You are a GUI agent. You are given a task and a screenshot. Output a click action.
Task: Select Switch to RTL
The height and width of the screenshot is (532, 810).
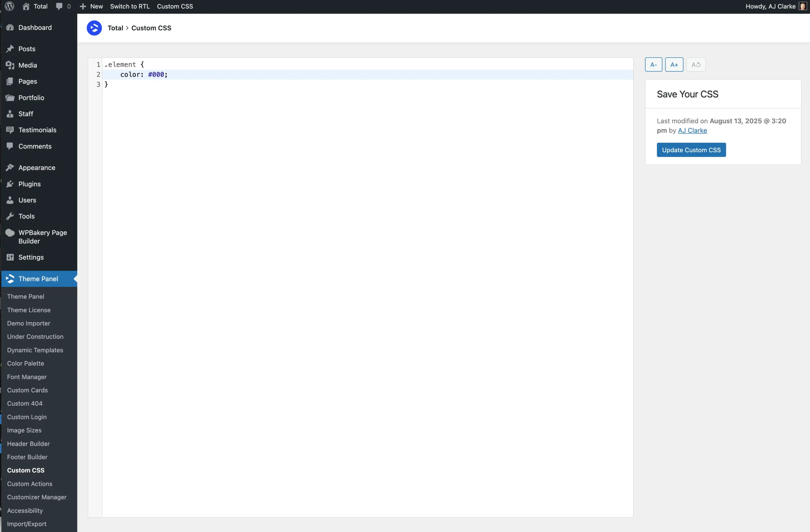pyautogui.click(x=130, y=6)
